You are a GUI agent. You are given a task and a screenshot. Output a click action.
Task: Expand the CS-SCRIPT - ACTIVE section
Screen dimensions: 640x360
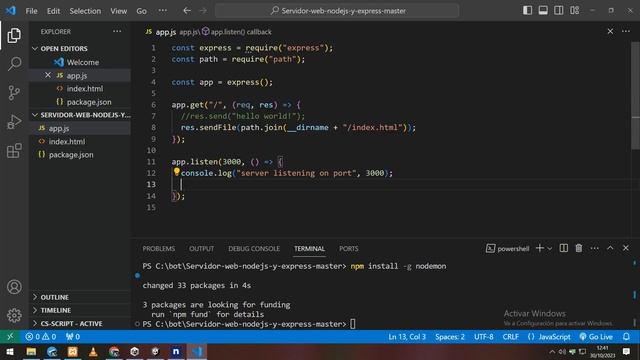coord(80,324)
